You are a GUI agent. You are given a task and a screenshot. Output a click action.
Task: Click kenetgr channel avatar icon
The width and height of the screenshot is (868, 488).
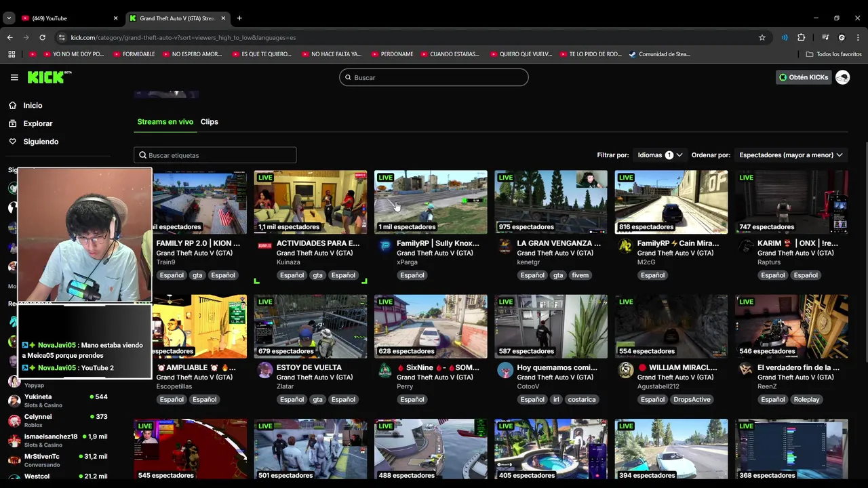point(505,246)
